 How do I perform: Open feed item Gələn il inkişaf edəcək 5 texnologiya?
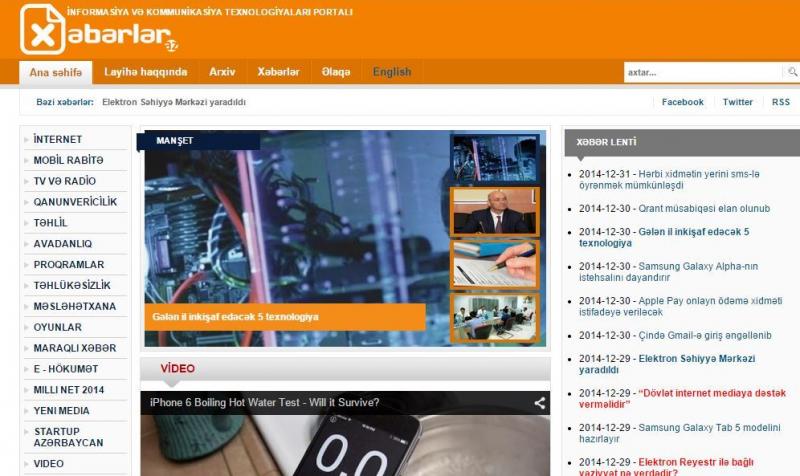pos(664,237)
